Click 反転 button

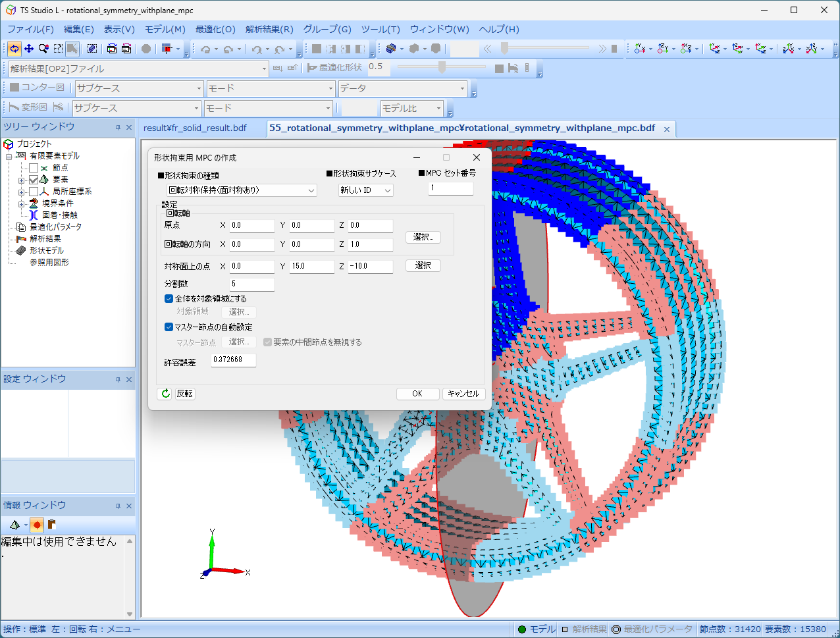[185, 394]
